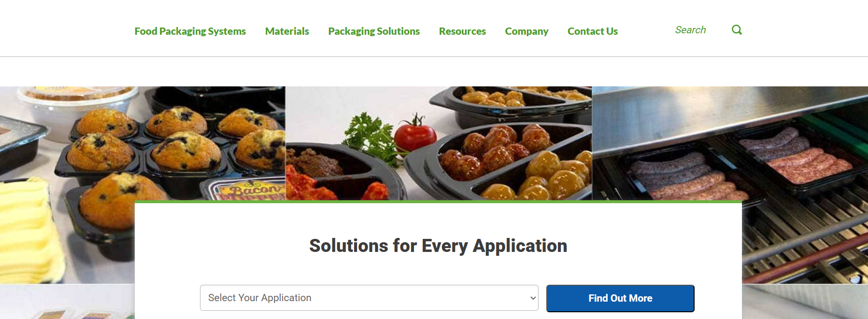The image size is (868, 319).
Task: Click the meatballs in black tray photo
Action: (x=498, y=154)
